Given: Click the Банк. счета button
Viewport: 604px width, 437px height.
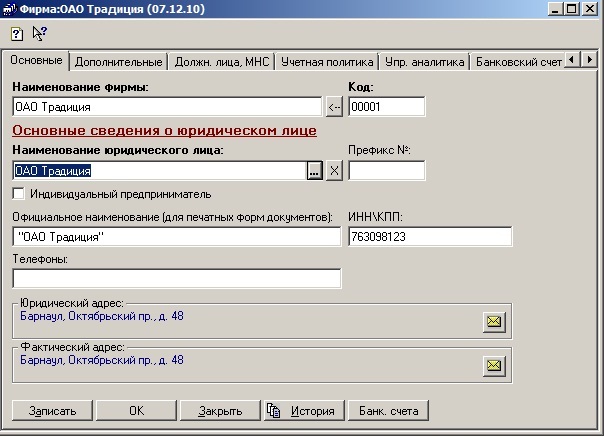Looking at the screenshot, I should (389, 410).
